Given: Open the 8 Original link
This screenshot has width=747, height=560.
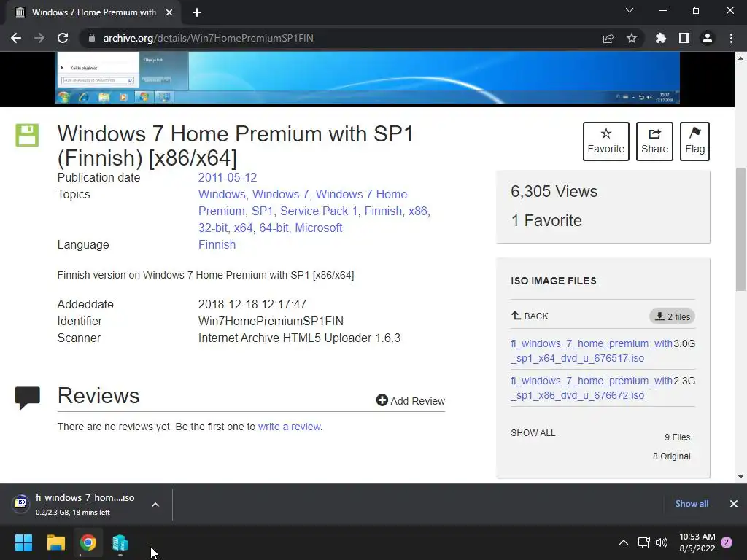Looking at the screenshot, I should pos(671,456).
